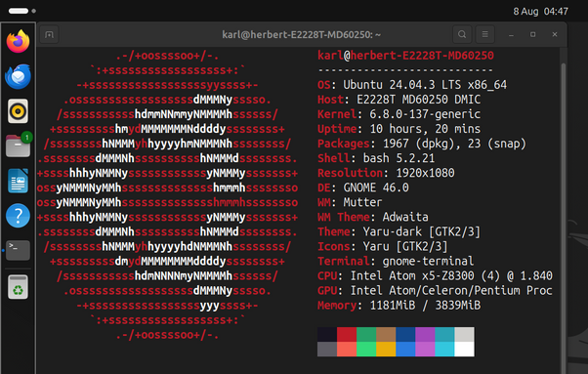Image resolution: width=588 pixels, height=374 pixels.
Task: Click the dark green color block
Action: click(x=366, y=334)
